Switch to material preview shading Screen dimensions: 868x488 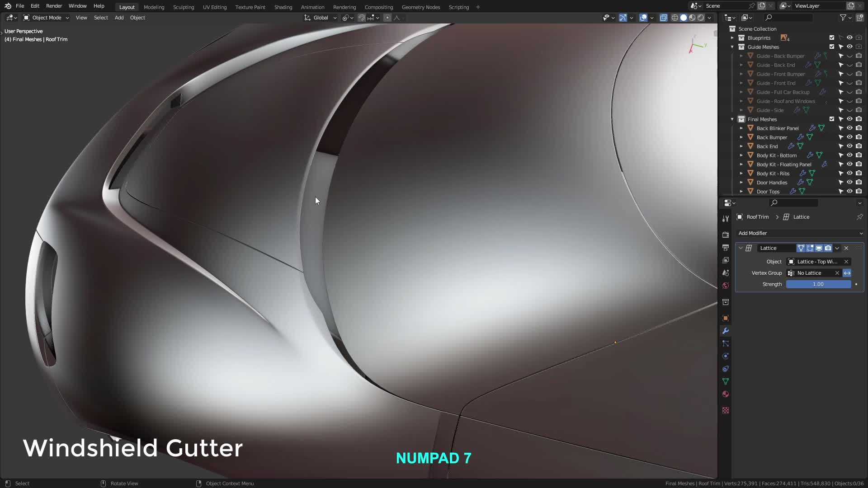click(692, 18)
